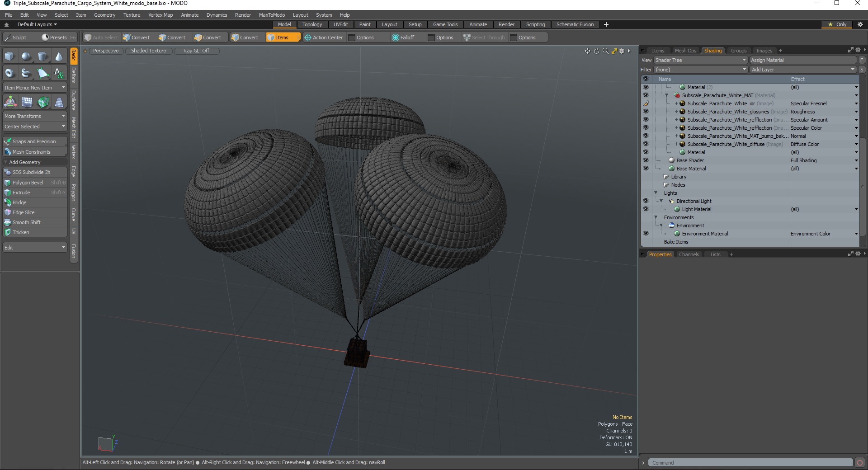Switch to the Items panel tab
Viewport: 868px width, 470px height.
(x=658, y=51)
